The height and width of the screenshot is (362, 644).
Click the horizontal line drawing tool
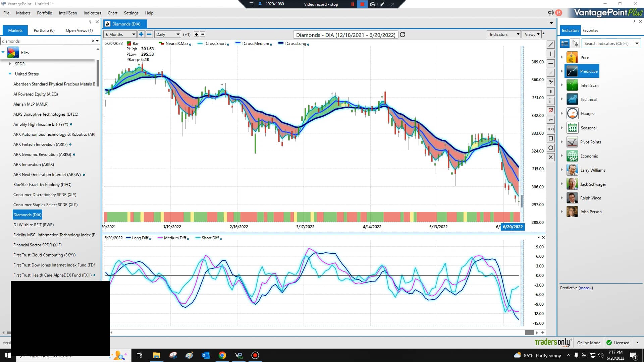[550, 63]
